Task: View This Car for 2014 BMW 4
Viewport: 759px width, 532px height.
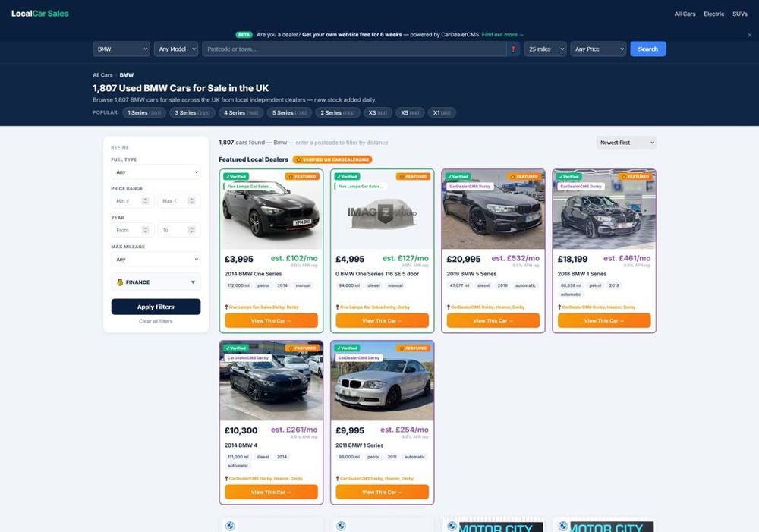Action: [271, 492]
